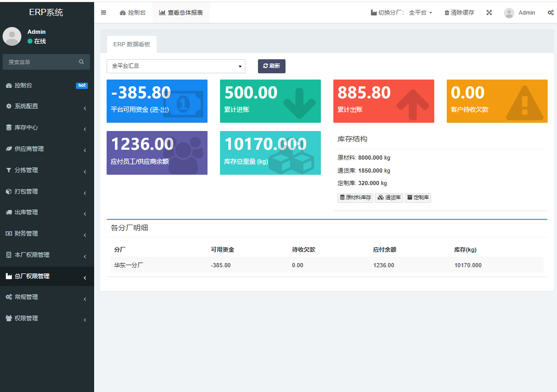Click the refresh icon inside 刷新 button

coord(265,66)
